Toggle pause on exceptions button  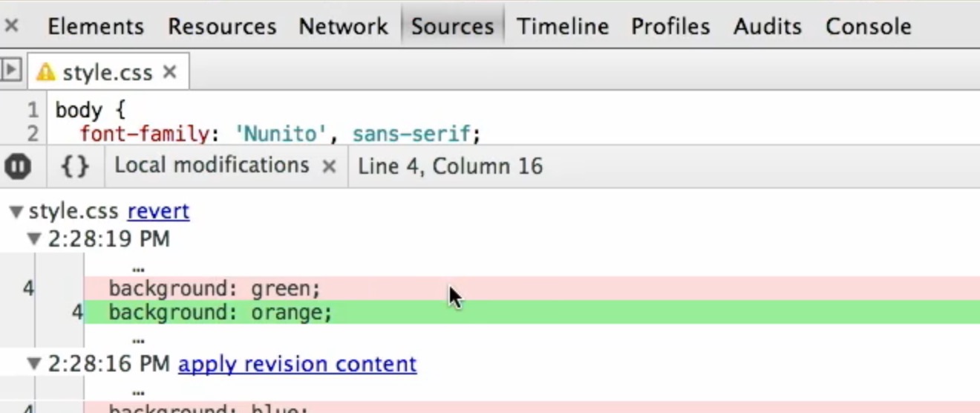tap(18, 166)
